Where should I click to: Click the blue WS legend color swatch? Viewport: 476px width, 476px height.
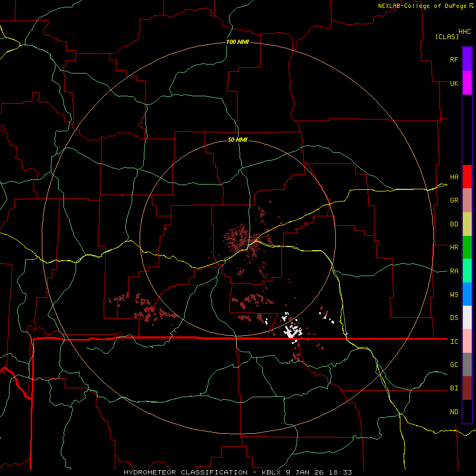pyautogui.click(x=467, y=294)
